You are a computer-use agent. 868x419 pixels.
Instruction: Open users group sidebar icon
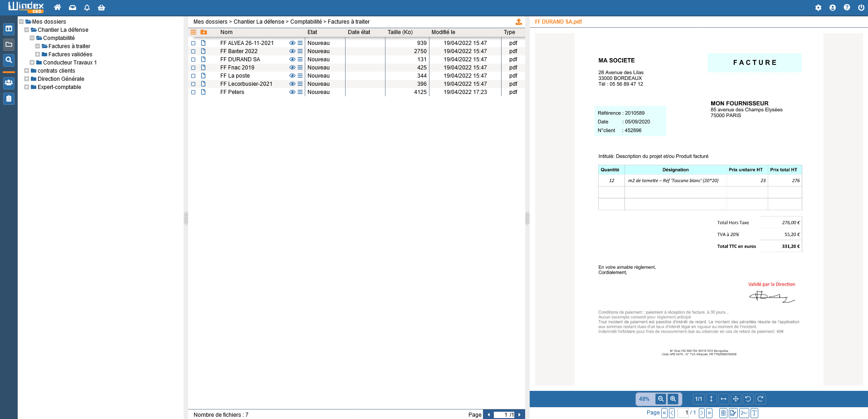(9, 83)
